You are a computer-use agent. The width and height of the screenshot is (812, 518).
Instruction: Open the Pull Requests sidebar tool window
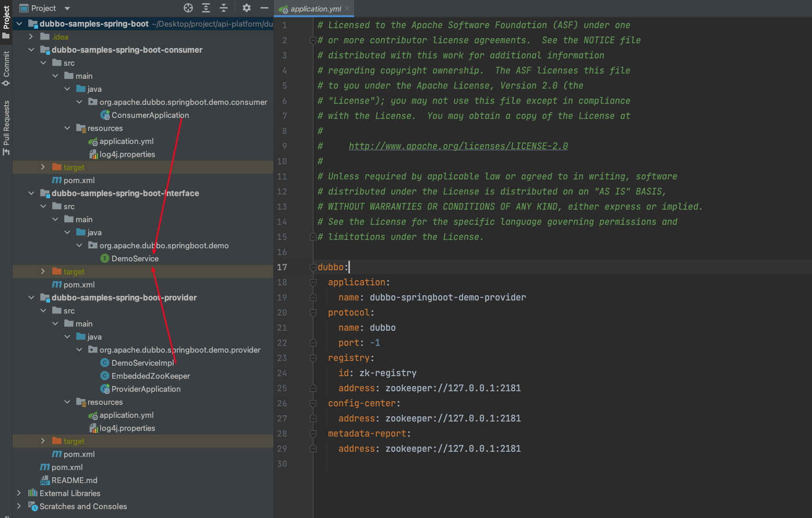[6, 128]
